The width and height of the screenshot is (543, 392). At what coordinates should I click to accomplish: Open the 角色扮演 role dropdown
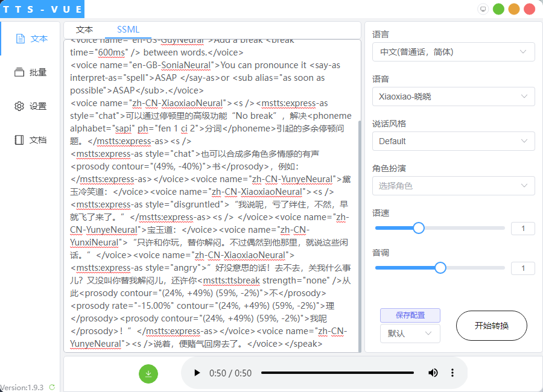coord(453,186)
